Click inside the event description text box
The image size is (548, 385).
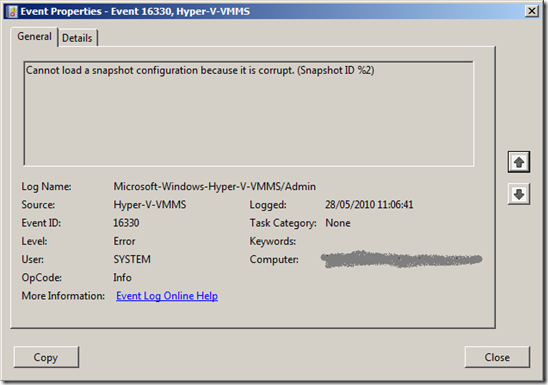(x=248, y=114)
